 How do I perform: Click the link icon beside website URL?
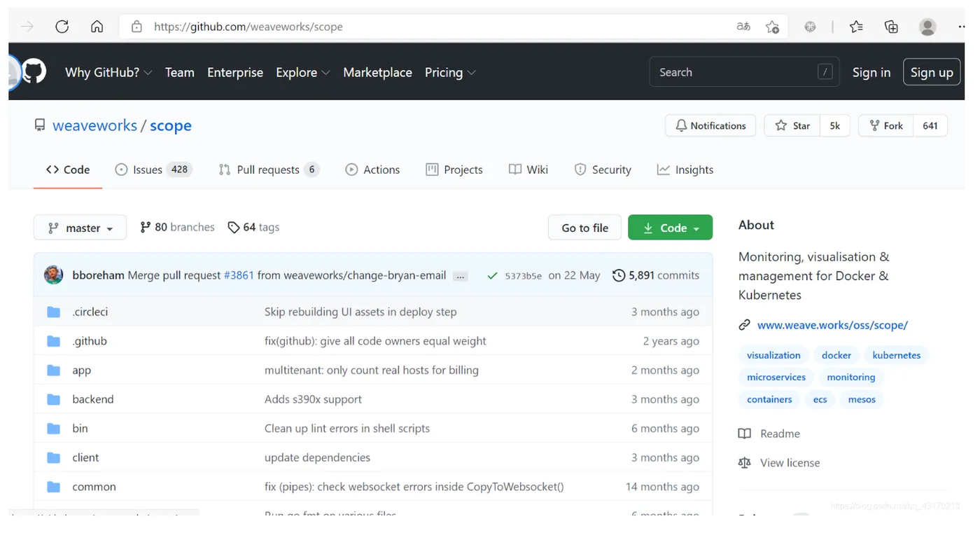coord(745,325)
